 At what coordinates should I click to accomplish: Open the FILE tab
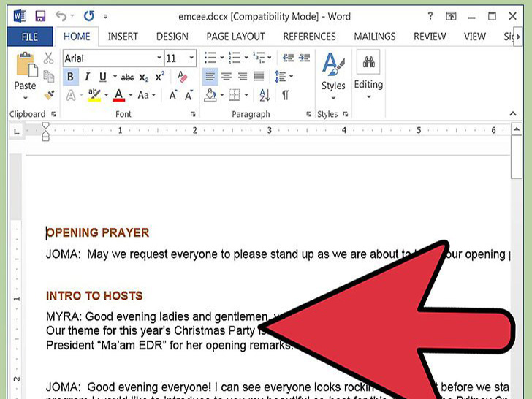(x=30, y=37)
